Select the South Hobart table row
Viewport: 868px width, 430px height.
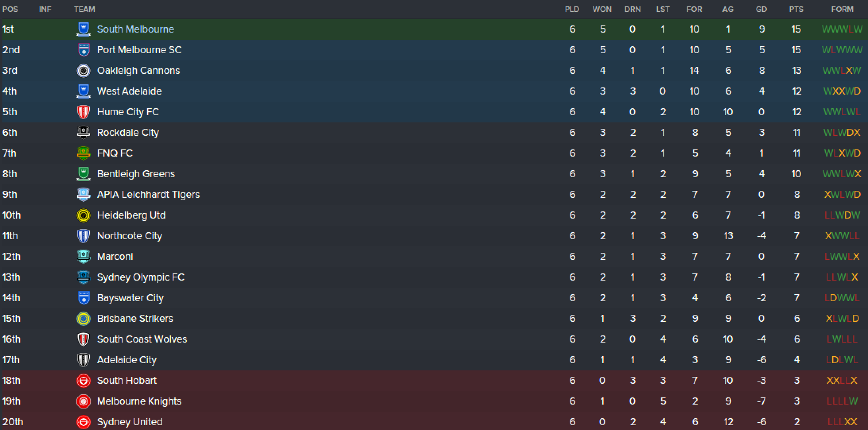click(x=318, y=380)
